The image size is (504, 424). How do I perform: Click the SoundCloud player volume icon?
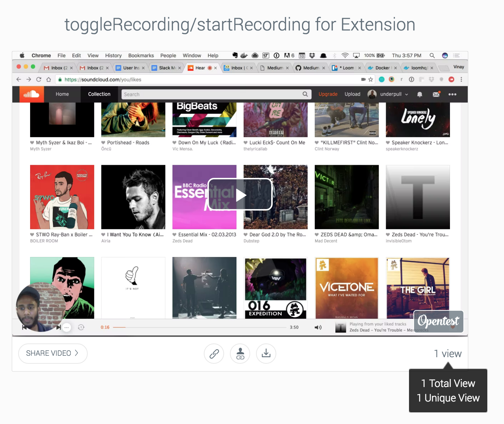click(x=318, y=327)
